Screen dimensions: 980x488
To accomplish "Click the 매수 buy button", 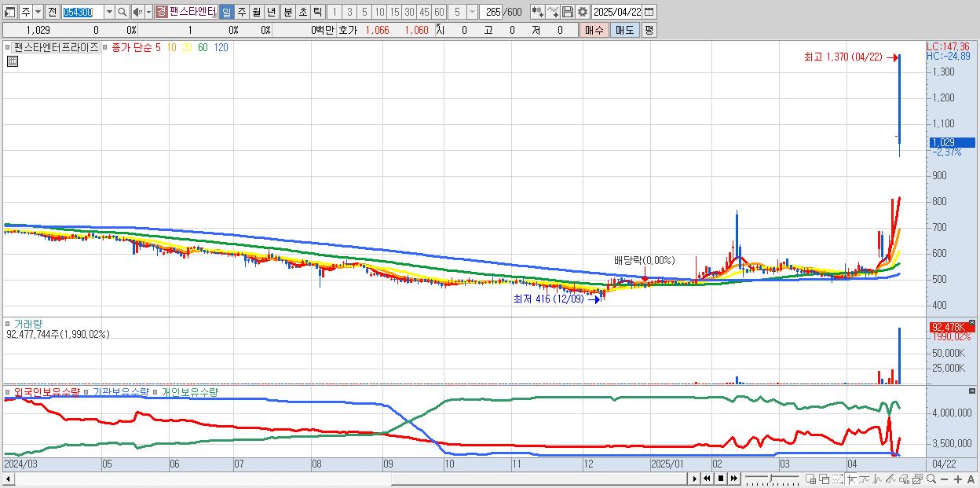I will (594, 30).
